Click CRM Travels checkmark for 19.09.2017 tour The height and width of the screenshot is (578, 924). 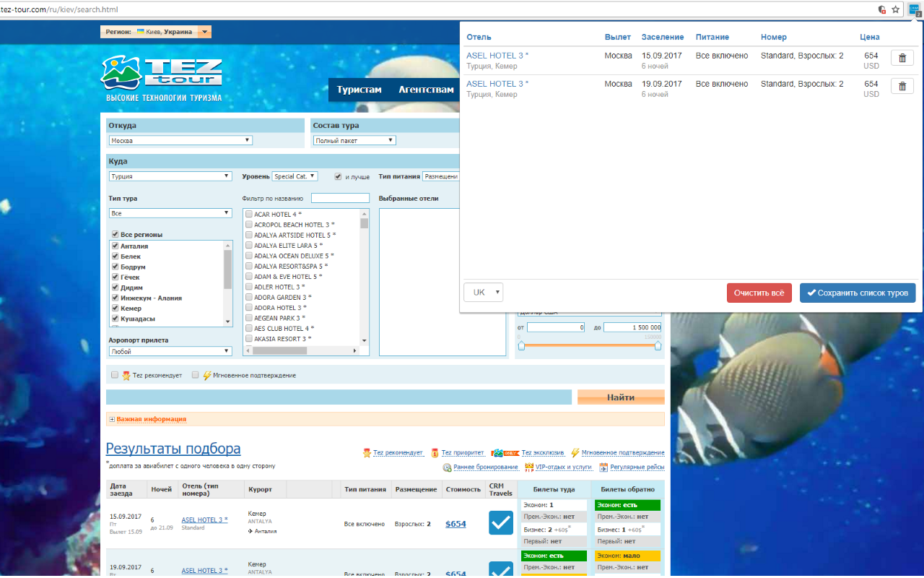click(x=501, y=570)
